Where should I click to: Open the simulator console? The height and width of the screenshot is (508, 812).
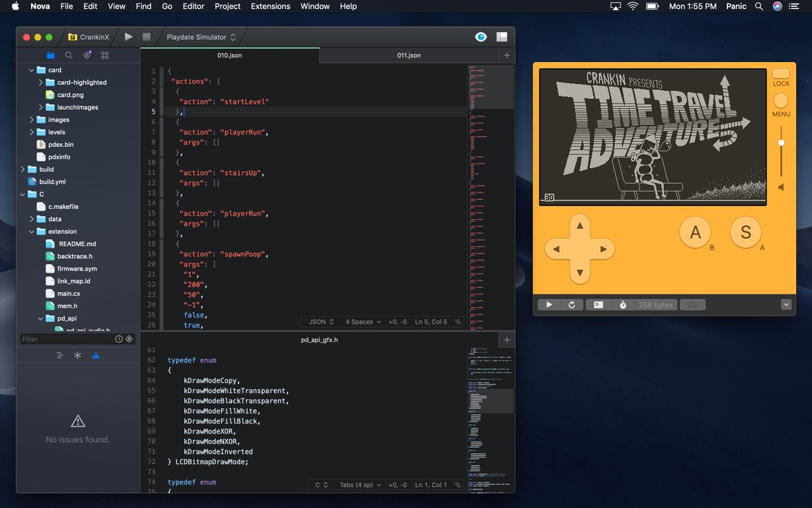598,305
